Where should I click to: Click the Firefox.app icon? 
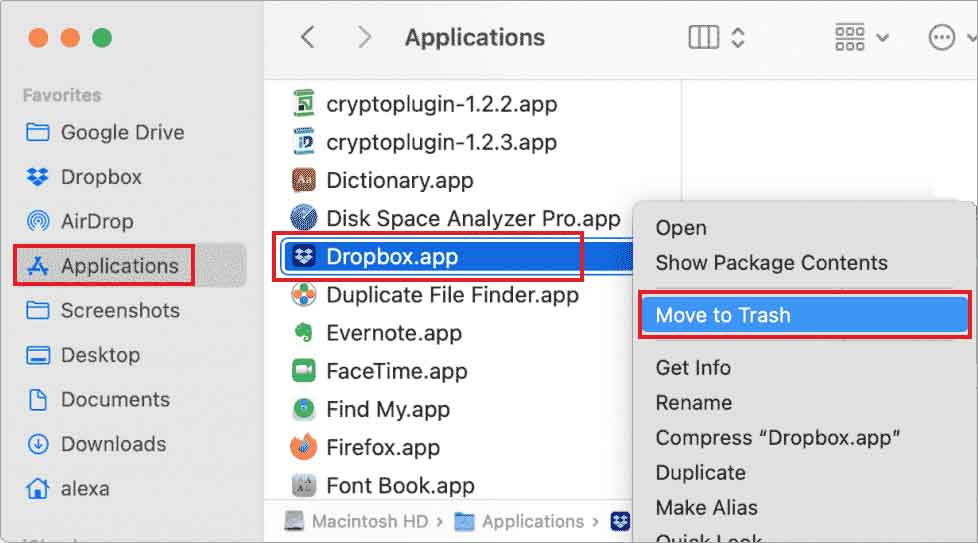(304, 447)
